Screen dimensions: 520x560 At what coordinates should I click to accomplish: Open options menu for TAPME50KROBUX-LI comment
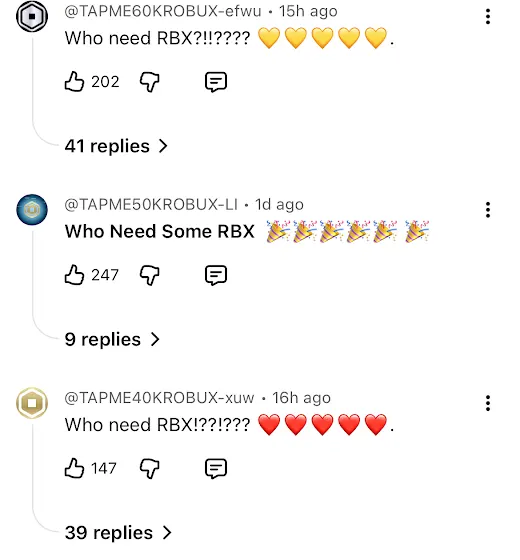tap(488, 210)
